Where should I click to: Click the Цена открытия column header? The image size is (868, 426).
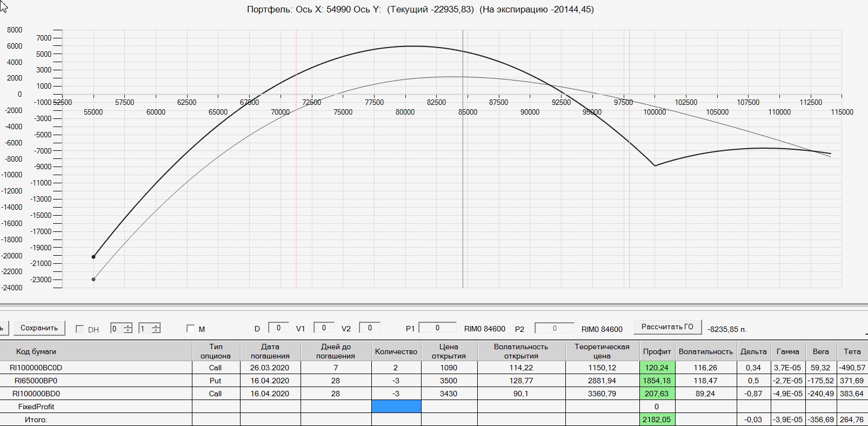(449, 351)
